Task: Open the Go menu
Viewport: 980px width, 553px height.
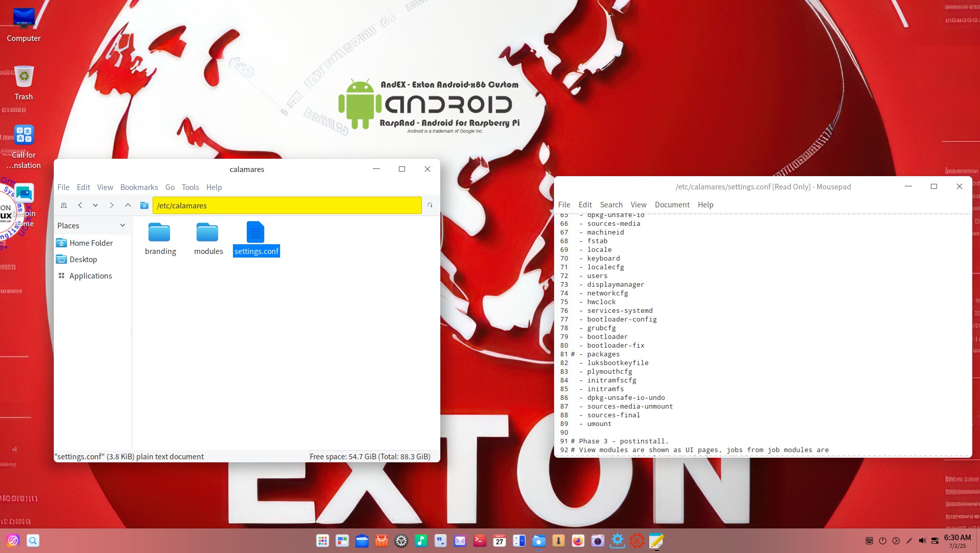Action: [x=170, y=187]
